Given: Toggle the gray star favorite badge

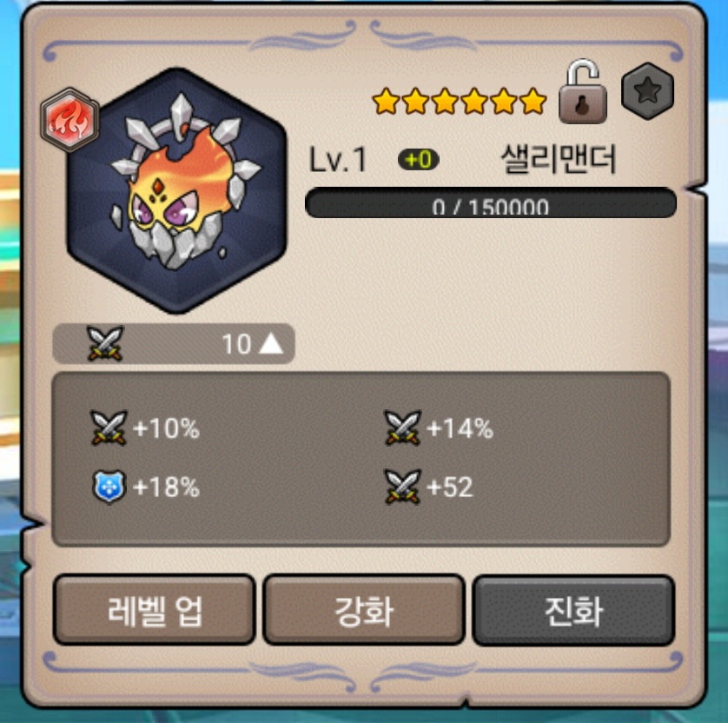Looking at the screenshot, I should coord(647,91).
